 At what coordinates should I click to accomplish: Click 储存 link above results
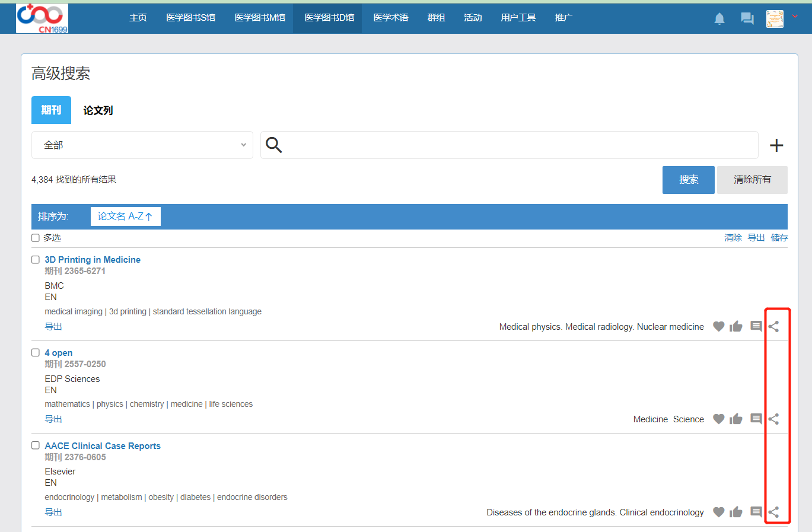(779, 238)
